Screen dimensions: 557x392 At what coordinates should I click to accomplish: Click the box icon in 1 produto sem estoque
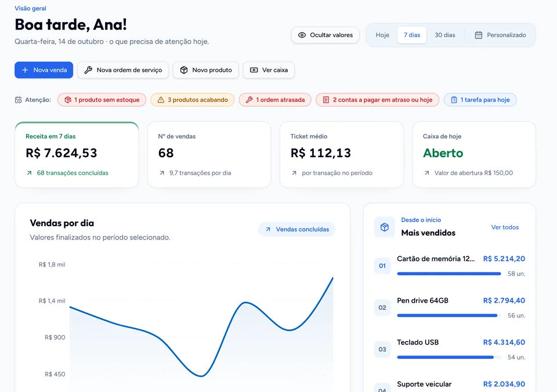pos(68,100)
